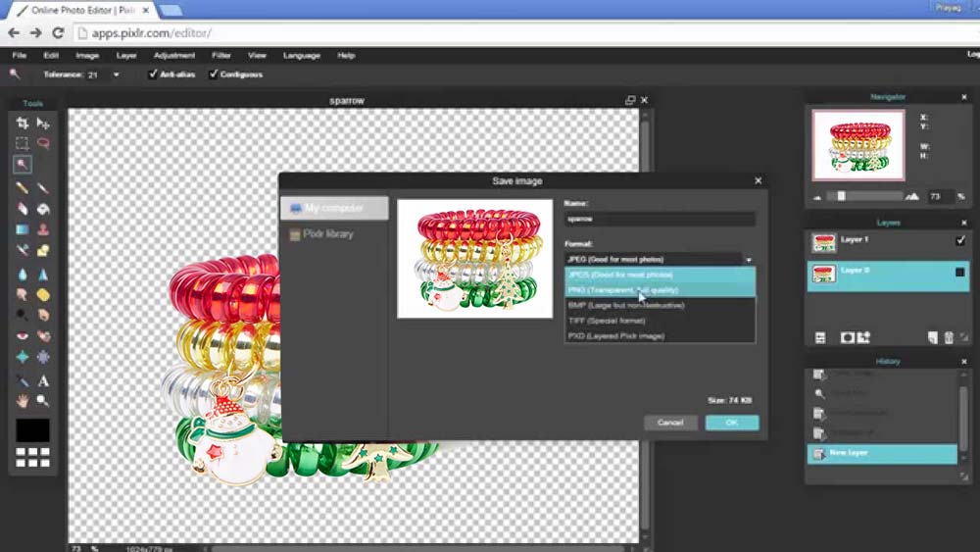The height and width of the screenshot is (552, 980).
Task: Toggle Layer 0 visibility checkbox
Action: point(960,272)
